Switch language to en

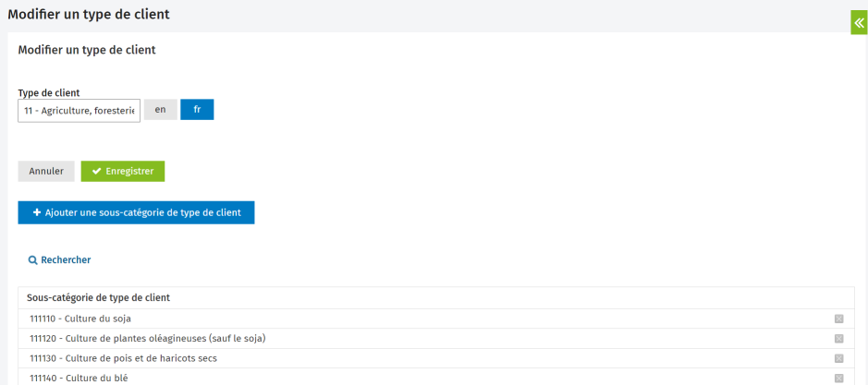point(160,110)
